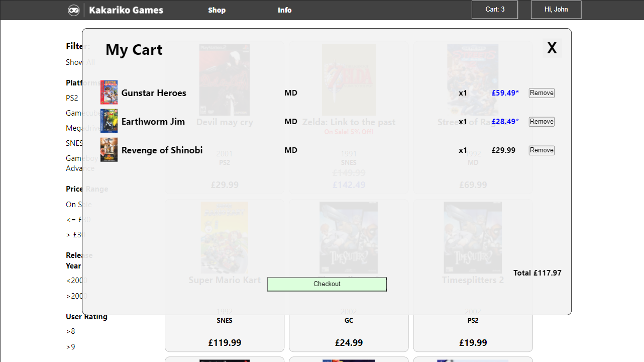Click the Kakariko Games site title
This screenshot has height=362, width=644.
pos(126,10)
